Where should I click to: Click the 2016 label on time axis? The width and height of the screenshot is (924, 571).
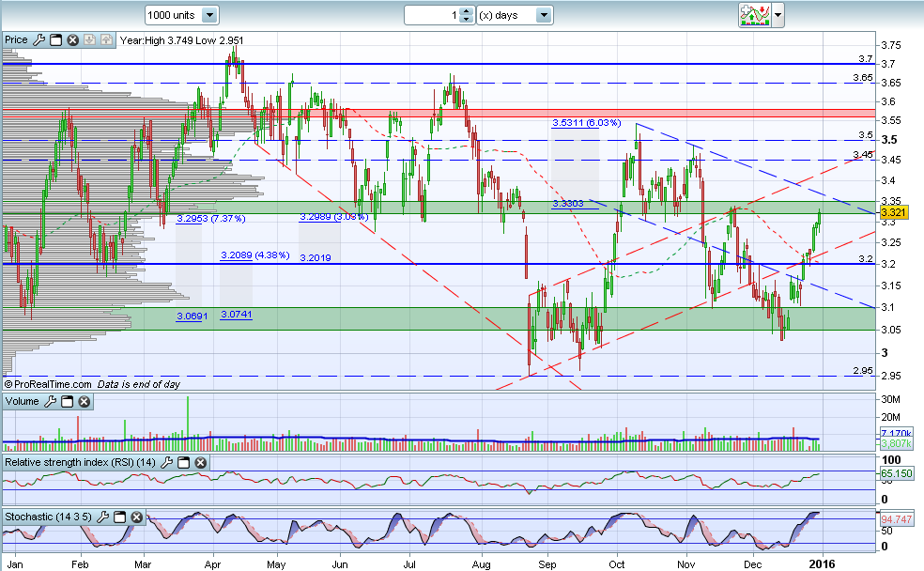pos(822,563)
